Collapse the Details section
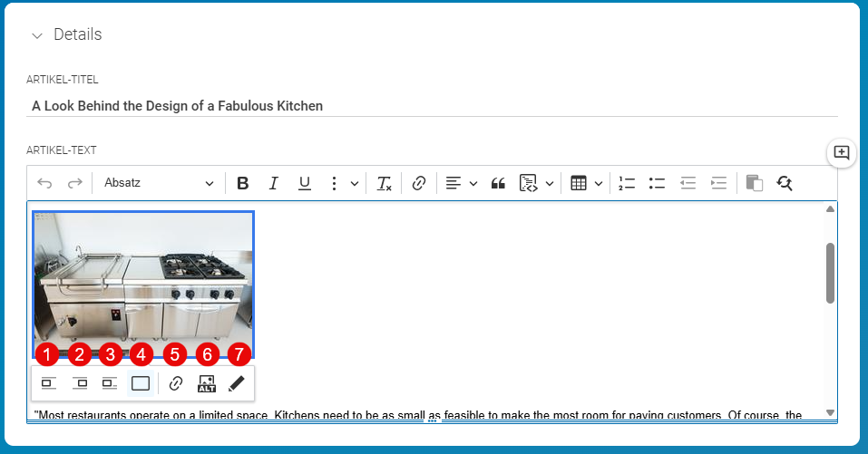 pyautogui.click(x=37, y=35)
